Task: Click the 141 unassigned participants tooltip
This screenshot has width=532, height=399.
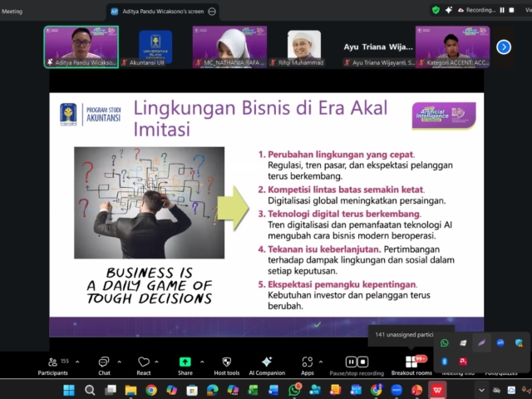Action: [x=404, y=334]
